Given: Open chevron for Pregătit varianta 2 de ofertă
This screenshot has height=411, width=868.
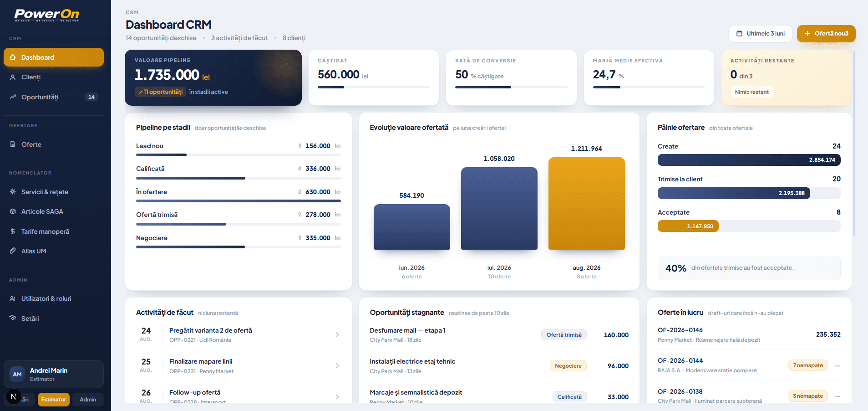Looking at the screenshot, I should coord(337,334).
